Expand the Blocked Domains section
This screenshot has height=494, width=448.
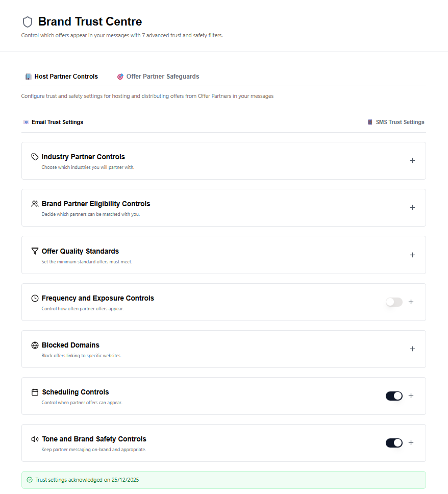pos(412,349)
